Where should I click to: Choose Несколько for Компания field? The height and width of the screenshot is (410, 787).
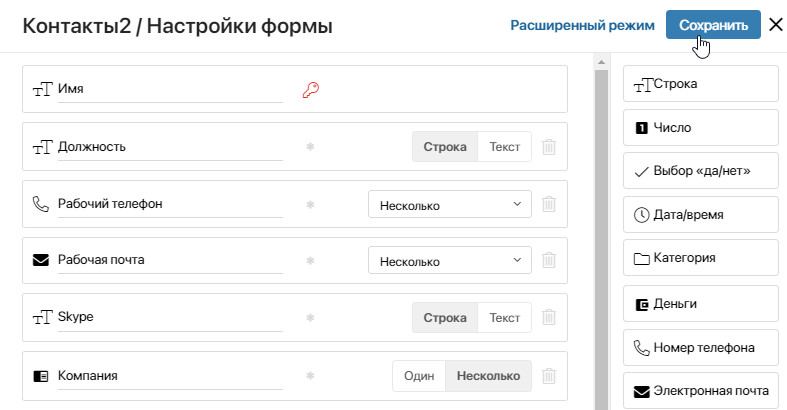(x=488, y=376)
